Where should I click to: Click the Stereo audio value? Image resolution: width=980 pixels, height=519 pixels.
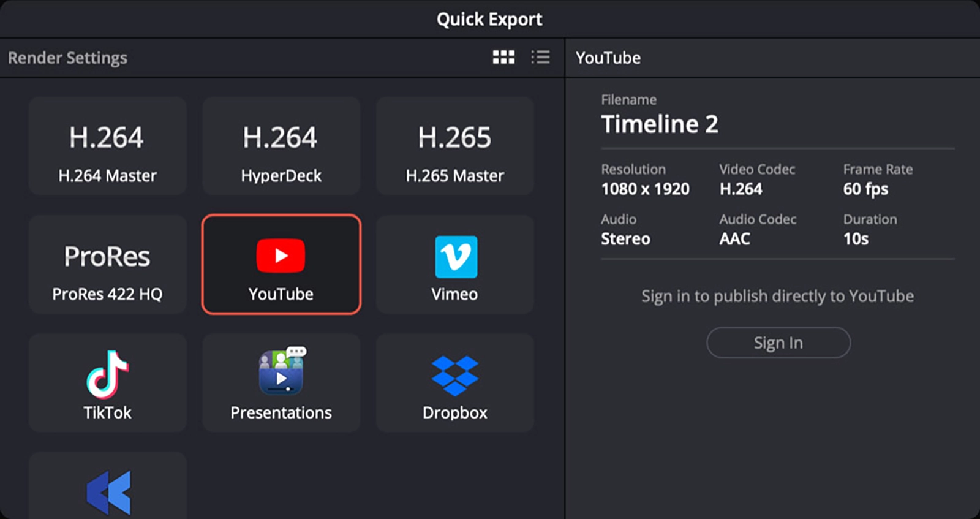pyautogui.click(x=625, y=239)
